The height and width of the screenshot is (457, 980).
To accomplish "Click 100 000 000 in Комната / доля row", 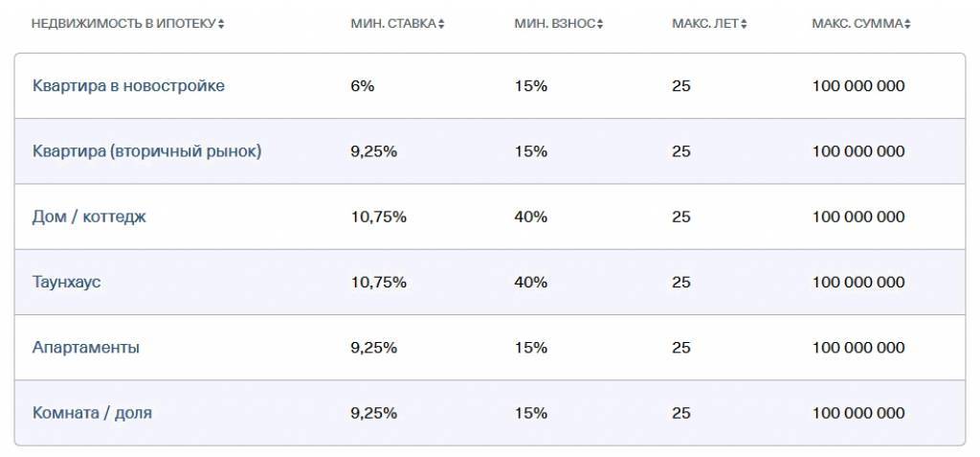I will tap(858, 413).
